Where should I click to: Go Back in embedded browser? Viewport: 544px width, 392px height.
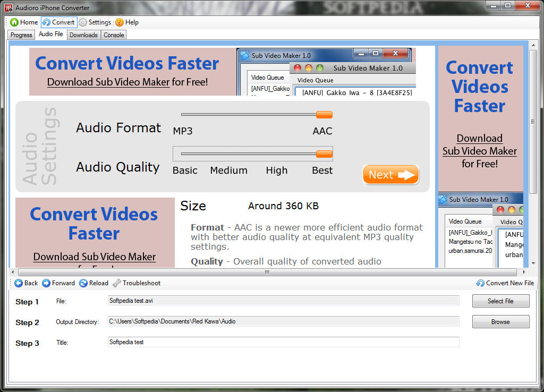pyautogui.click(x=26, y=283)
